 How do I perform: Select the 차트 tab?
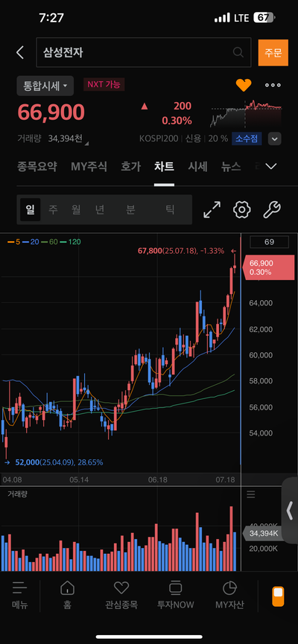164,166
